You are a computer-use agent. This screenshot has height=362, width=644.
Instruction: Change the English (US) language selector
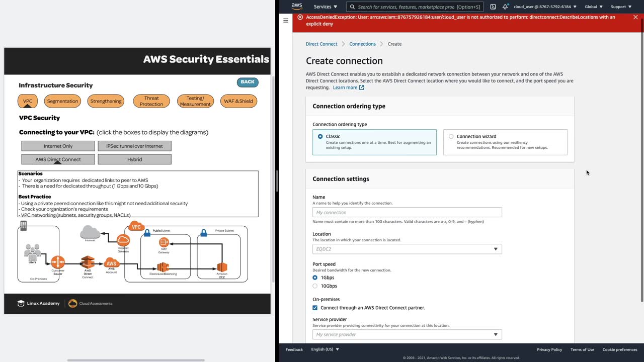325,349
